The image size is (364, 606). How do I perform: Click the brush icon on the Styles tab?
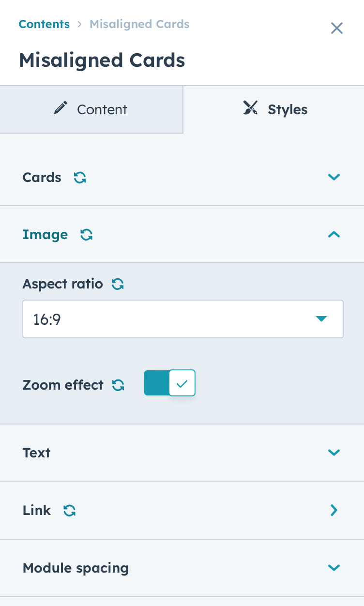tap(250, 108)
